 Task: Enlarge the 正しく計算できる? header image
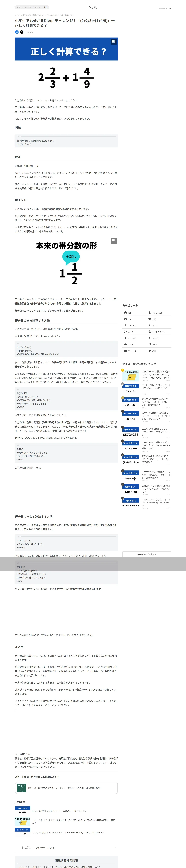tap(114, 42)
